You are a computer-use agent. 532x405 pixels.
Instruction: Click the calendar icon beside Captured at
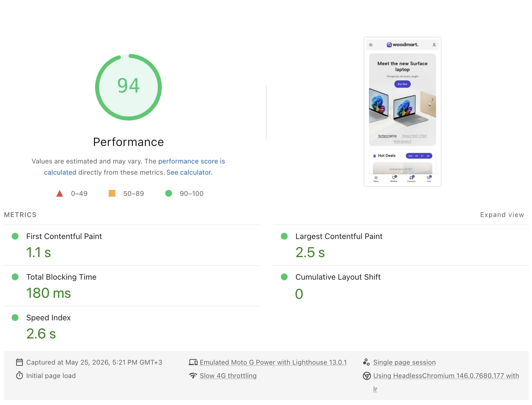coord(20,362)
